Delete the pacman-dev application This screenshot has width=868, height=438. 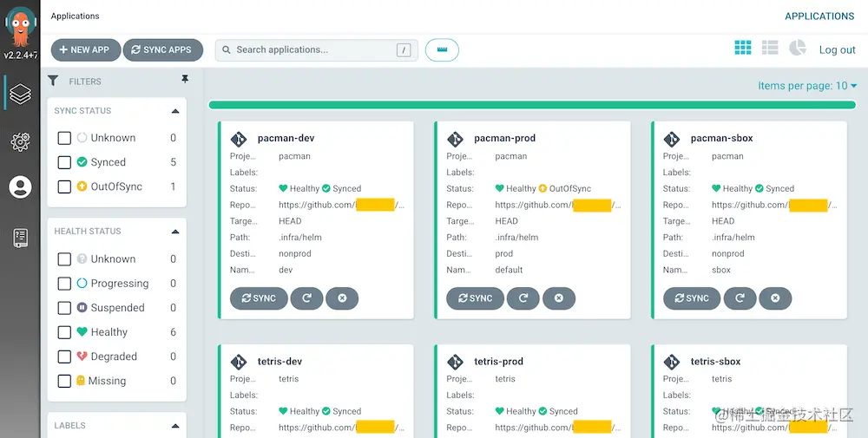(x=342, y=298)
